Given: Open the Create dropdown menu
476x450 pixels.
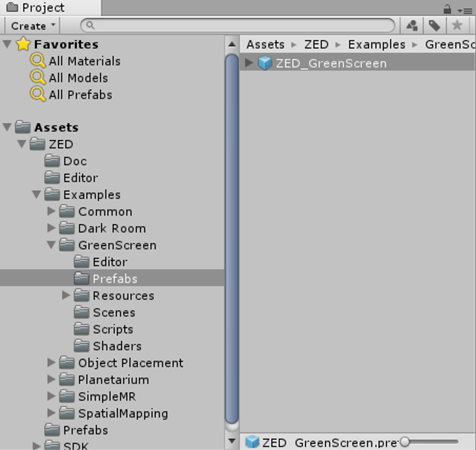Looking at the screenshot, I should (x=33, y=26).
